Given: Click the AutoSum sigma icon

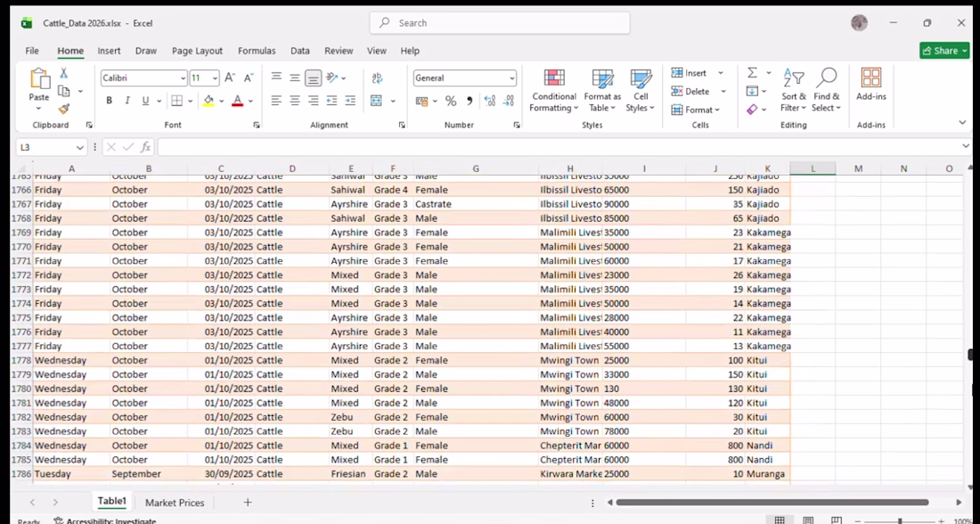Looking at the screenshot, I should pyautogui.click(x=753, y=73).
